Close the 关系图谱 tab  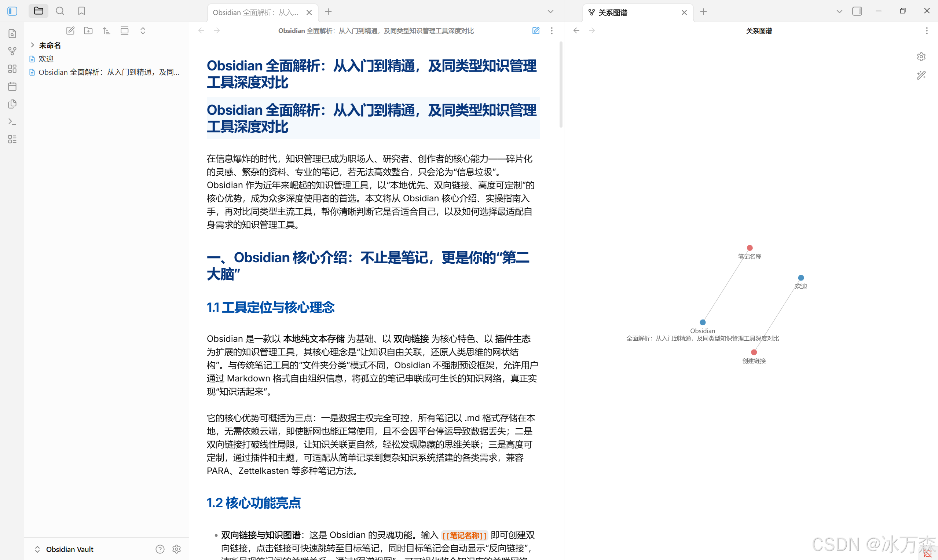684,12
